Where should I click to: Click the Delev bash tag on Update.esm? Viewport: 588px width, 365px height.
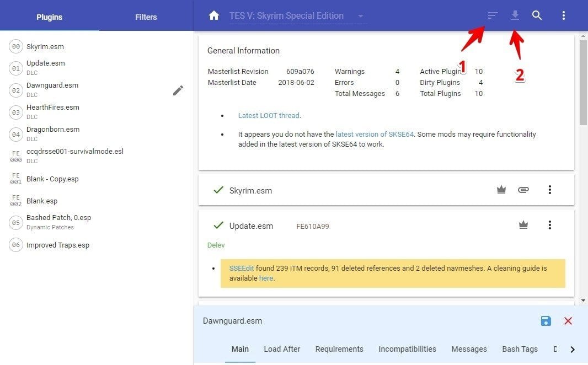[x=216, y=245]
